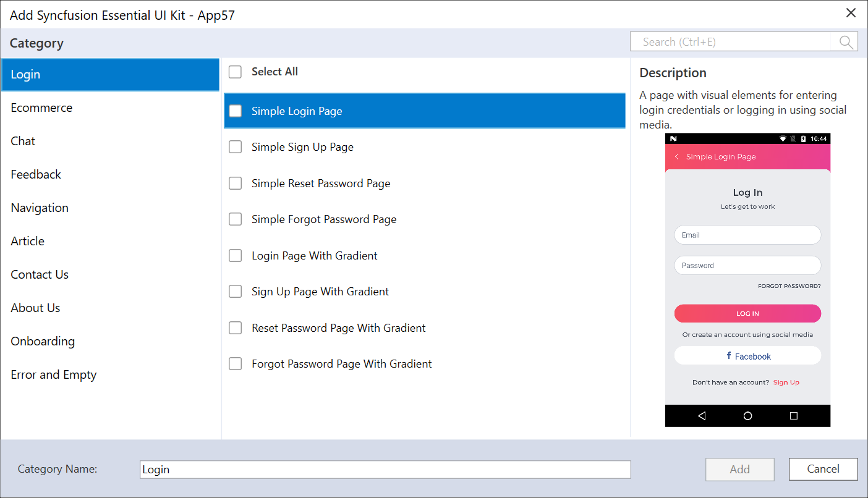Enable the Simple Sign Up Page checkbox
This screenshot has height=498, width=868.
coord(236,147)
